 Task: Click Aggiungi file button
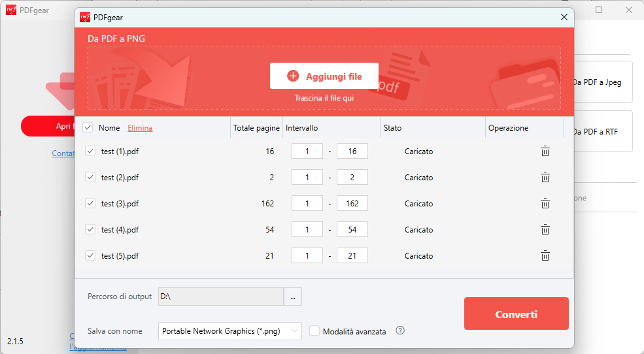click(x=324, y=76)
